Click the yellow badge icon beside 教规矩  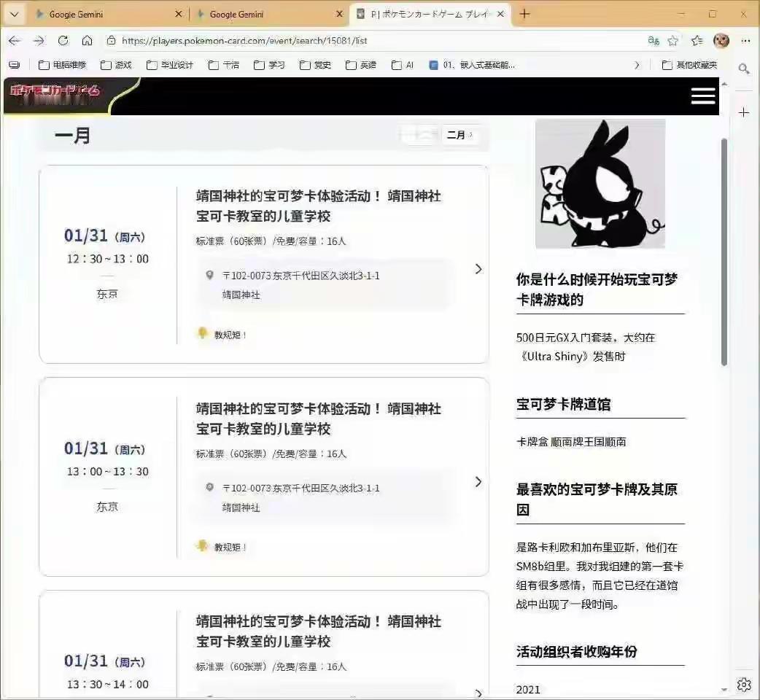(203, 335)
